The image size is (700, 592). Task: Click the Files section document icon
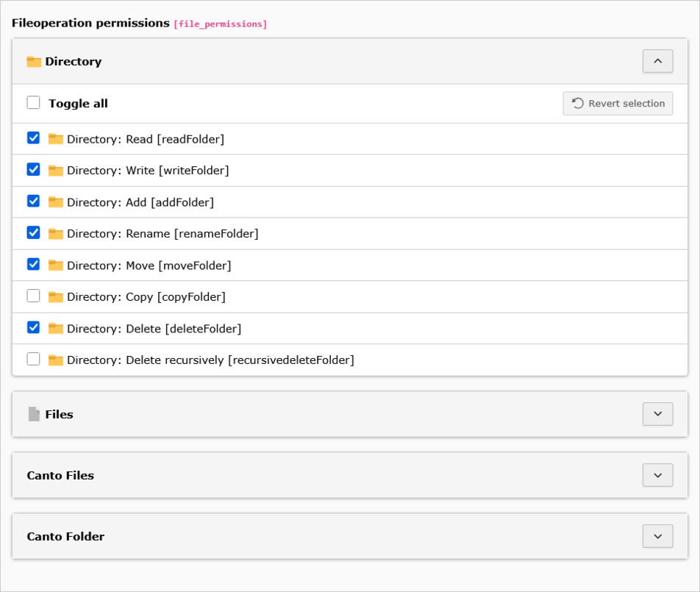[x=34, y=415]
